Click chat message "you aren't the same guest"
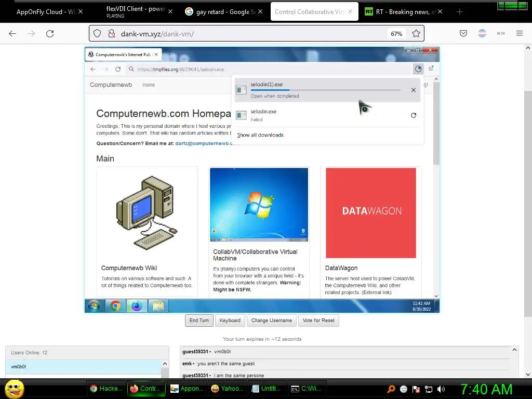The height and width of the screenshot is (399, 532). (x=226, y=364)
